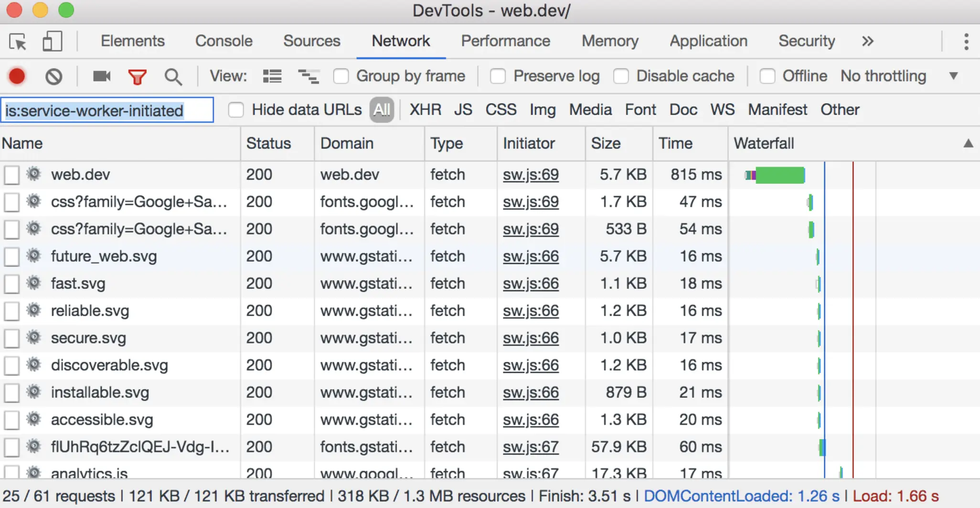Enable the Preserve log checkbox
The image size is (980, 508).
[498, 76]
